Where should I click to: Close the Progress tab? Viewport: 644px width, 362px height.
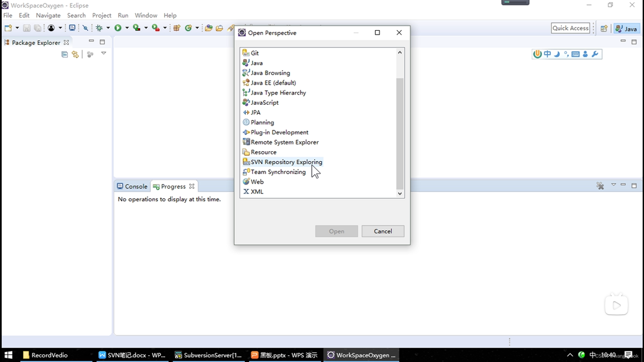(192, 186)
